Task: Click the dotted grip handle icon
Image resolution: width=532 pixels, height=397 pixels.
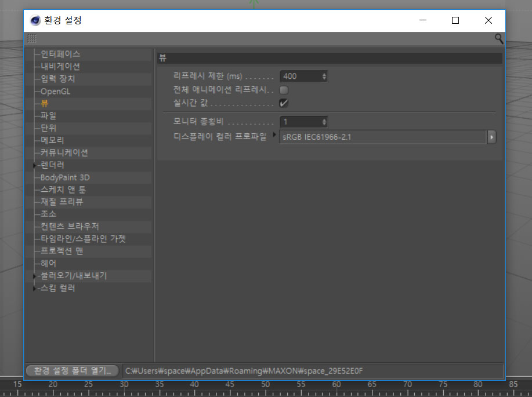Action: click(x=32, y=39)
